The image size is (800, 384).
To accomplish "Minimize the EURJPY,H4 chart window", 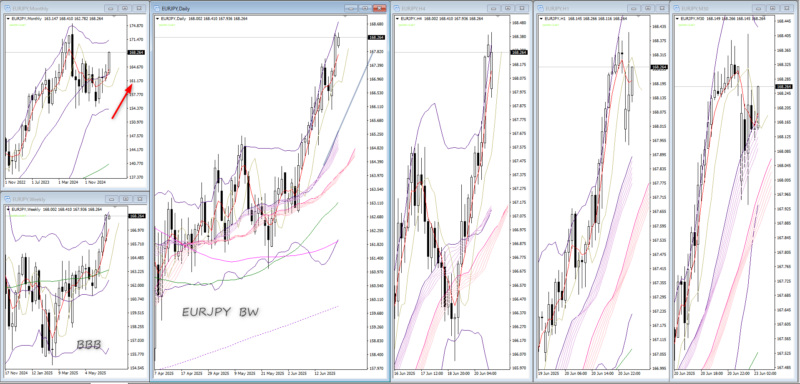I will coord(493,8).
